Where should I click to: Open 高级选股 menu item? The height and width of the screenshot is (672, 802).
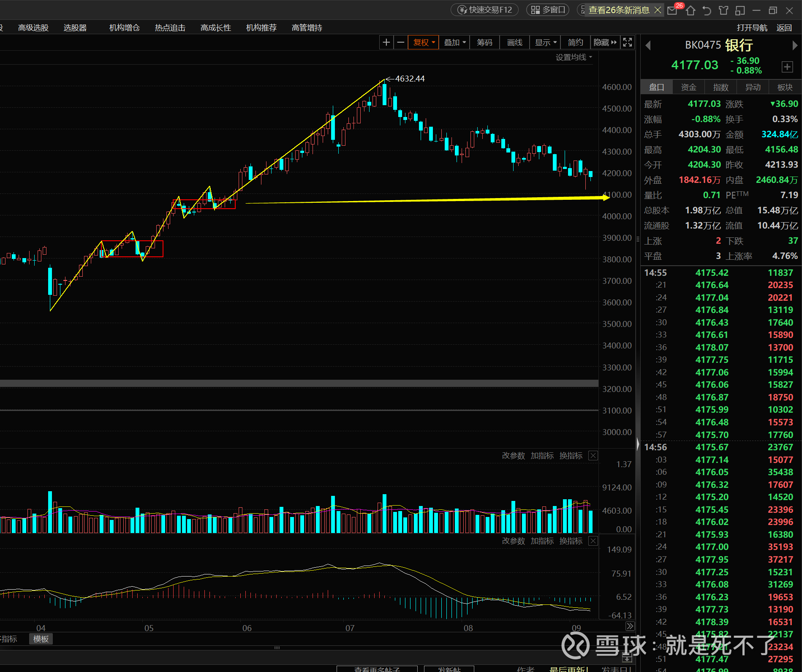[33, 27]
